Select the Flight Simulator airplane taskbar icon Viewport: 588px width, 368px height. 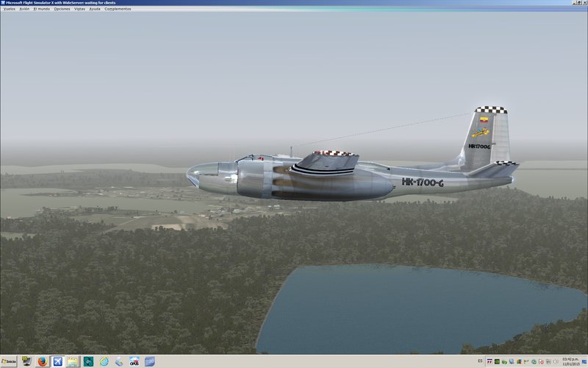click(x=57, y=361)
